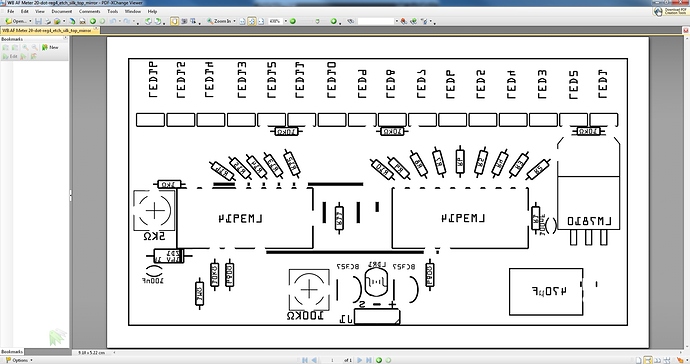This screenshot has width=690, height=364.
Task: Click the zoom slider handle in the toolbar
Action: [317, 21]
